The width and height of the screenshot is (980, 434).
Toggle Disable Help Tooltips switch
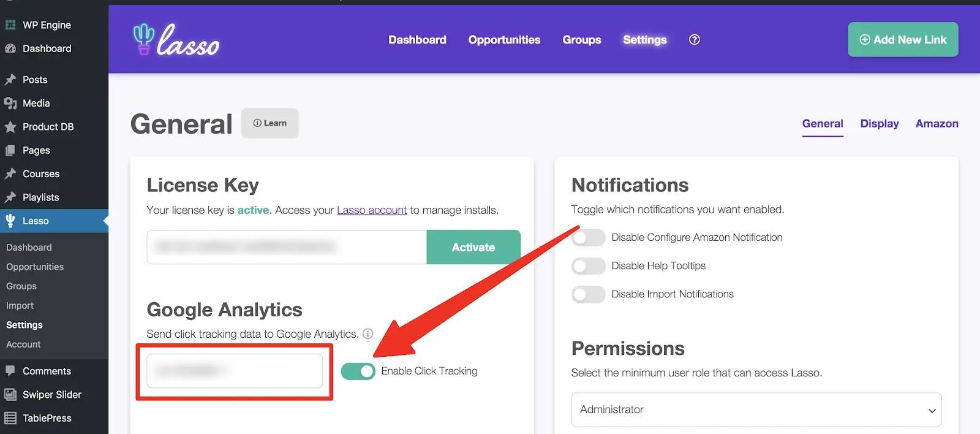(x=589, y=266)
